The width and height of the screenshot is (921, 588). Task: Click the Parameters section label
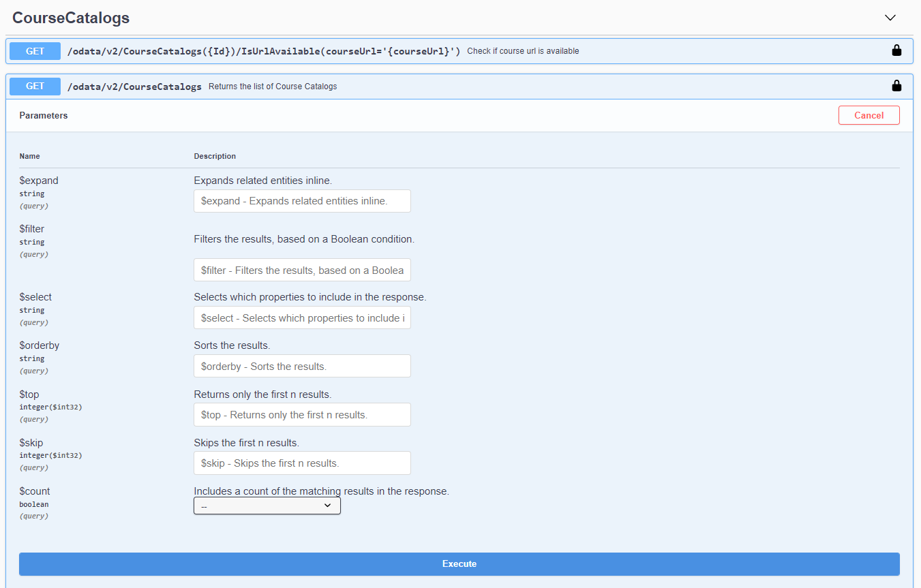(44, 116)
